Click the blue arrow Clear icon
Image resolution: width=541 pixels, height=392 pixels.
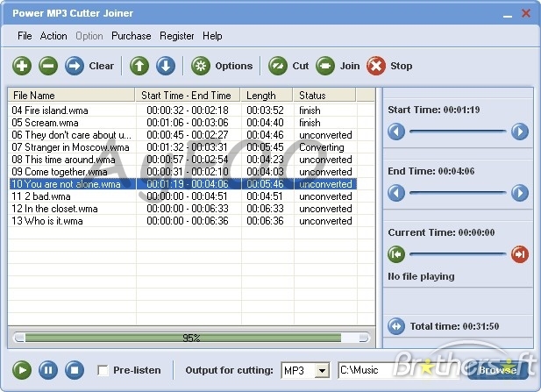pyautogui.click(x=75, y=66)
